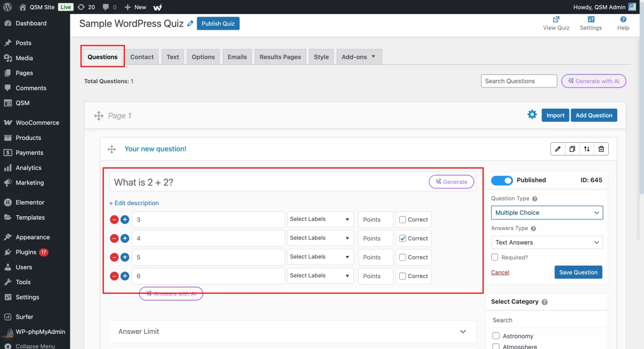Click the duplicate question icon
This screenshot has height=349, width=644.
[x=572, y=149]
